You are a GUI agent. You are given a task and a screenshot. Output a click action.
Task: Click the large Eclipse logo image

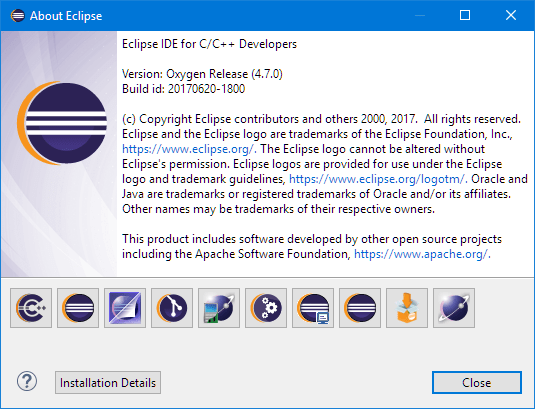62,123
